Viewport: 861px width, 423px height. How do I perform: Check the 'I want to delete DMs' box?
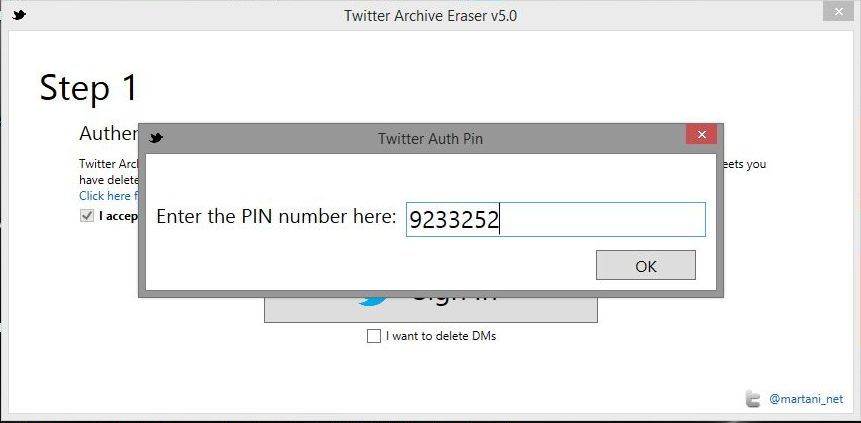373,336
